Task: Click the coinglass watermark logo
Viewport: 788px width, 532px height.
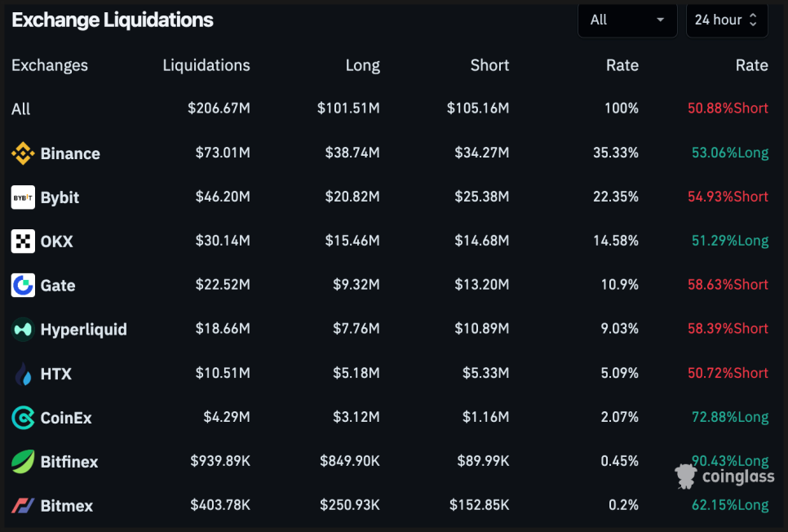Action: tap(724, 476)
